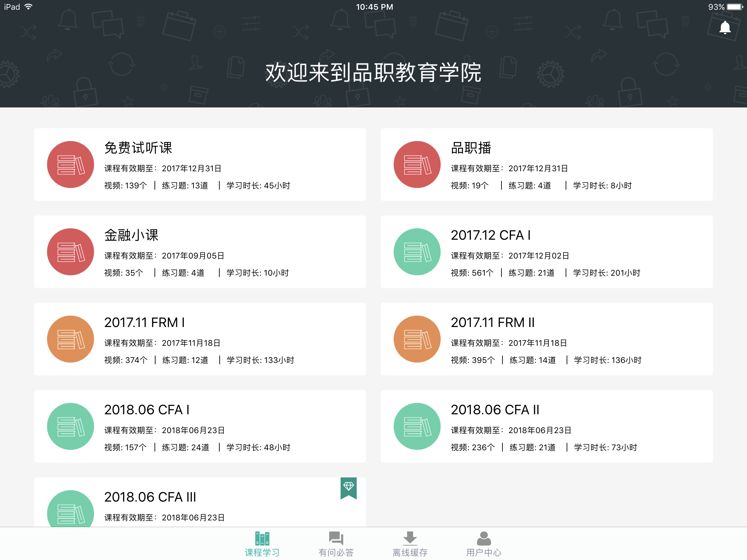Switch to the 课程学习 tab
The width and height of the screenshot is (747, 560).
coord(262,544)
